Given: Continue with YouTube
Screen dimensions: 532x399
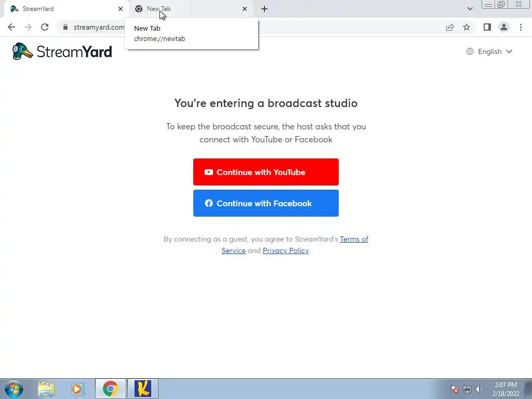Looking at the screenshot, I should point(265,172).
